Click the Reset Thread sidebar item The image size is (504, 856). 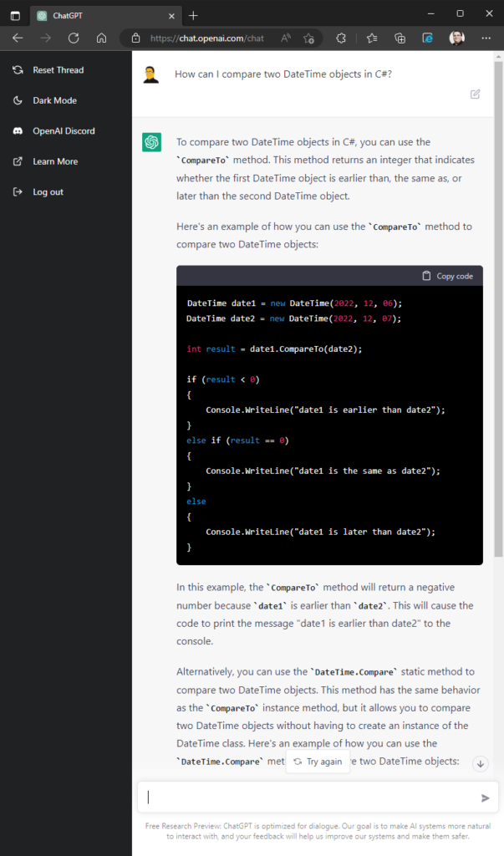[58, 70]
